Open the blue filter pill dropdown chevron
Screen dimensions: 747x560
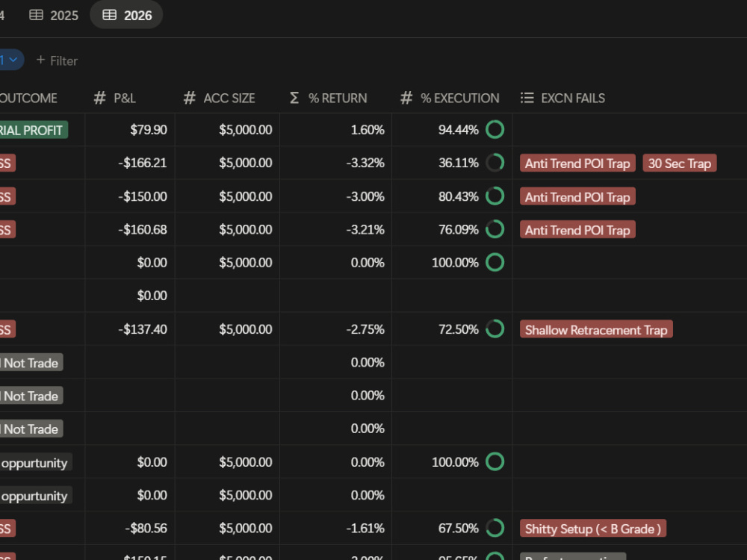13,60
